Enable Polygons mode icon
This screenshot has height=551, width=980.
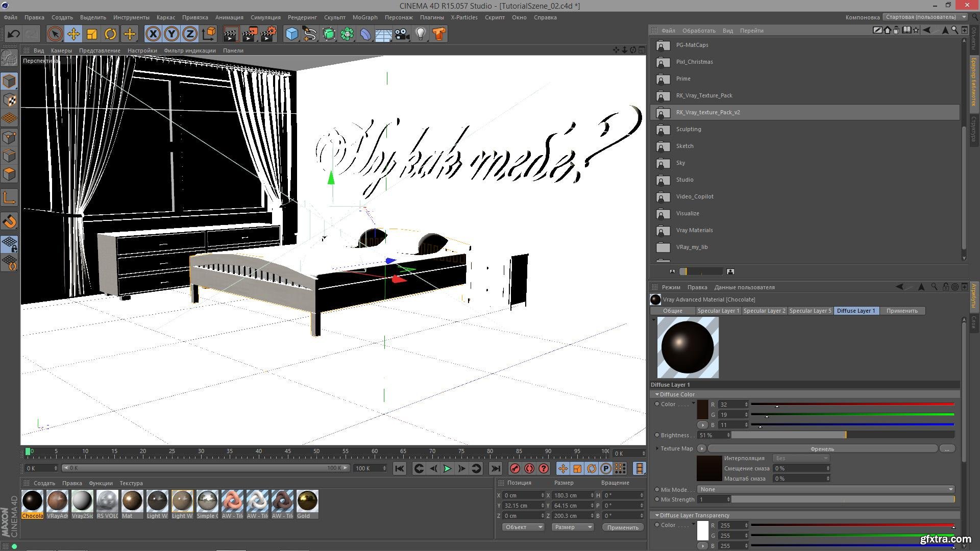tap(10, 174)
